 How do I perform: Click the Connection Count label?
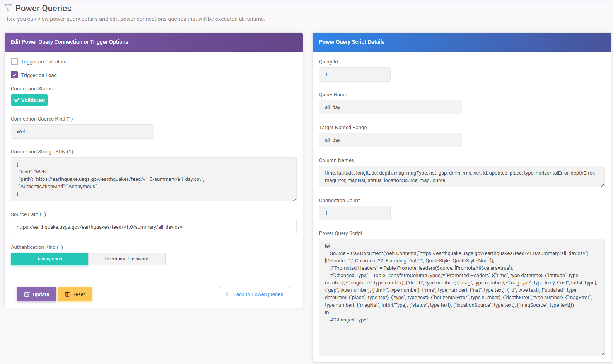tap(339, 201)
